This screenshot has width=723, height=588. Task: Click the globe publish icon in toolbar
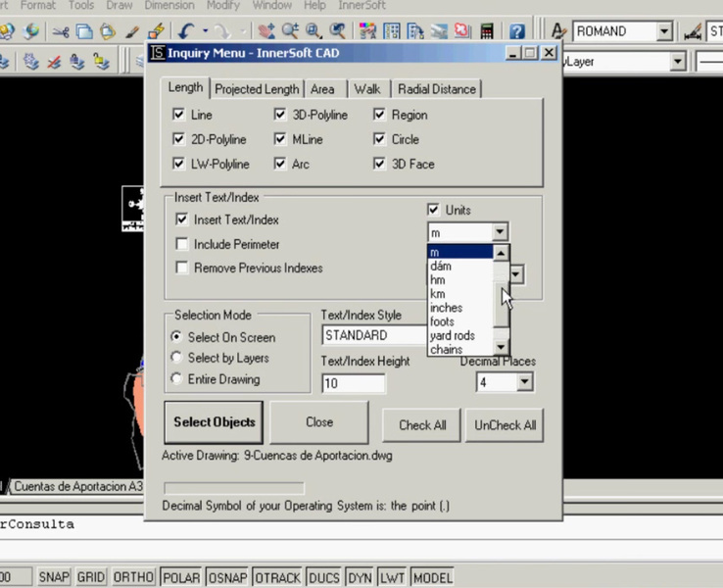tap(31, 31)
